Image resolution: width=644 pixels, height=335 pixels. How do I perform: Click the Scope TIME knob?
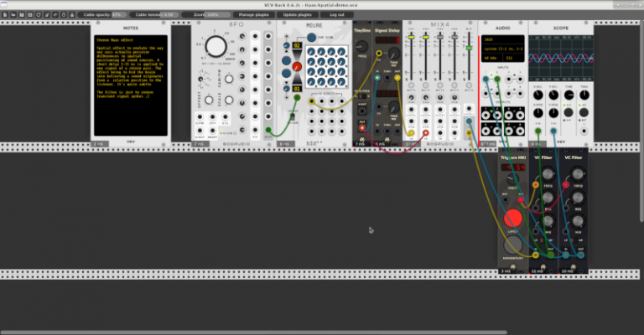[569, 95]
